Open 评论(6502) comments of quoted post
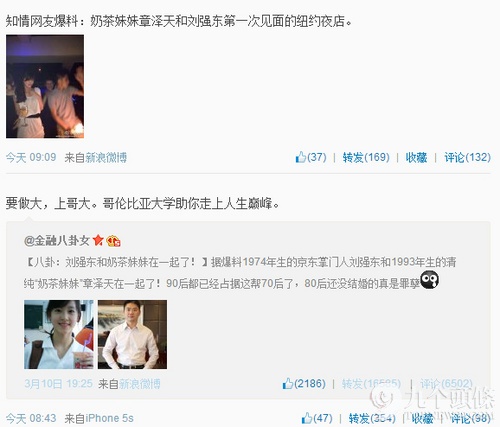 (x=446, y=384)
